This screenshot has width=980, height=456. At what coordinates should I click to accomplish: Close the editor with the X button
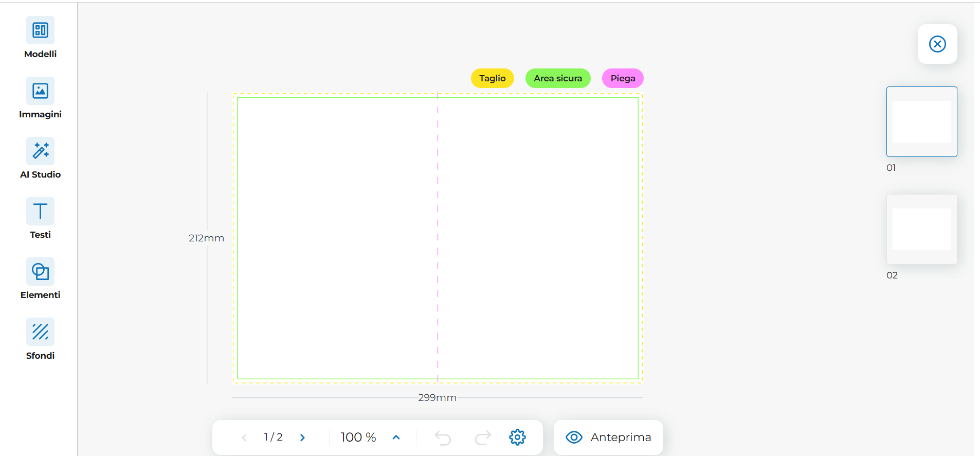(x=937, y=44)
